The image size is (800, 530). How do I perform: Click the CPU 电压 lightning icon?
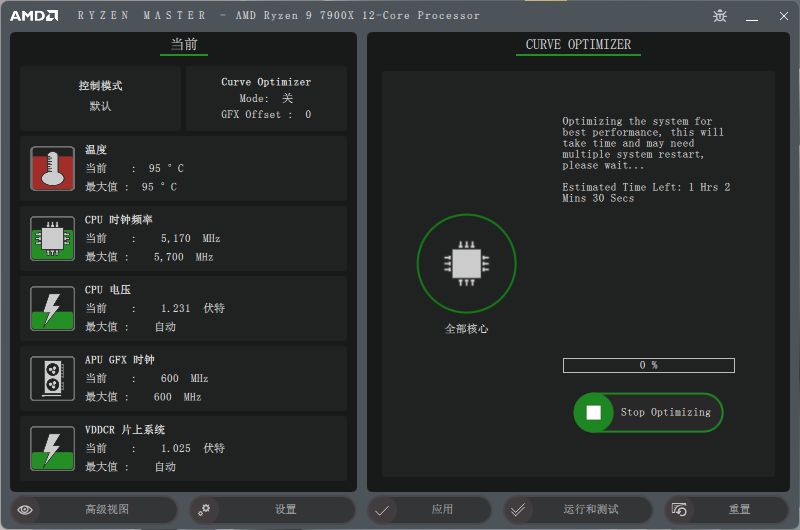52,308
